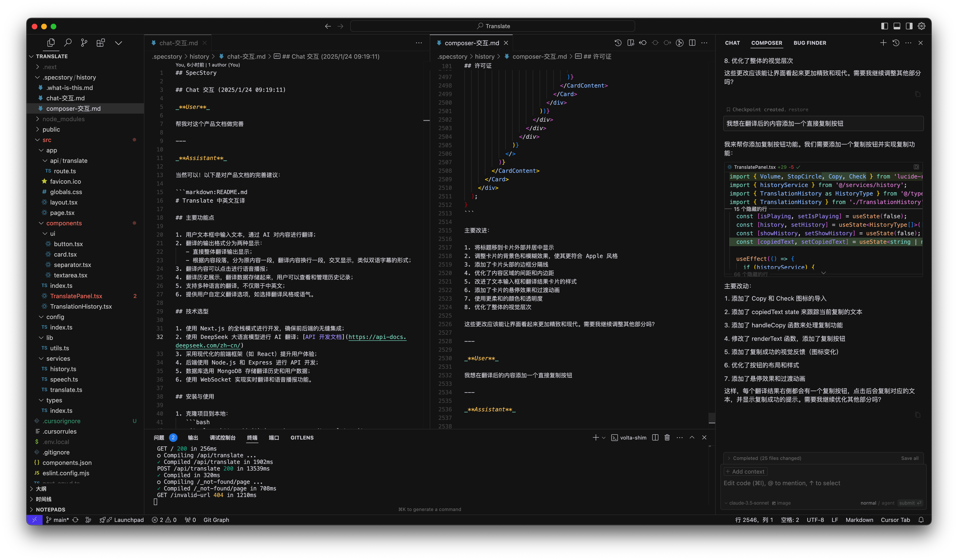Switch to the BUG FINDER tab
Image resolution: width=958 pixels, height=560 pixels.
pos(809,43)
